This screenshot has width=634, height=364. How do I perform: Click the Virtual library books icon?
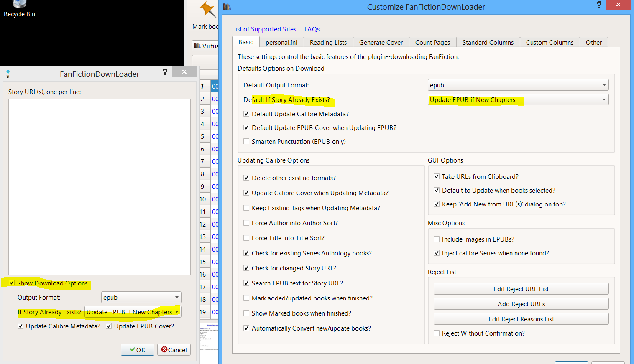coord(197,46)
